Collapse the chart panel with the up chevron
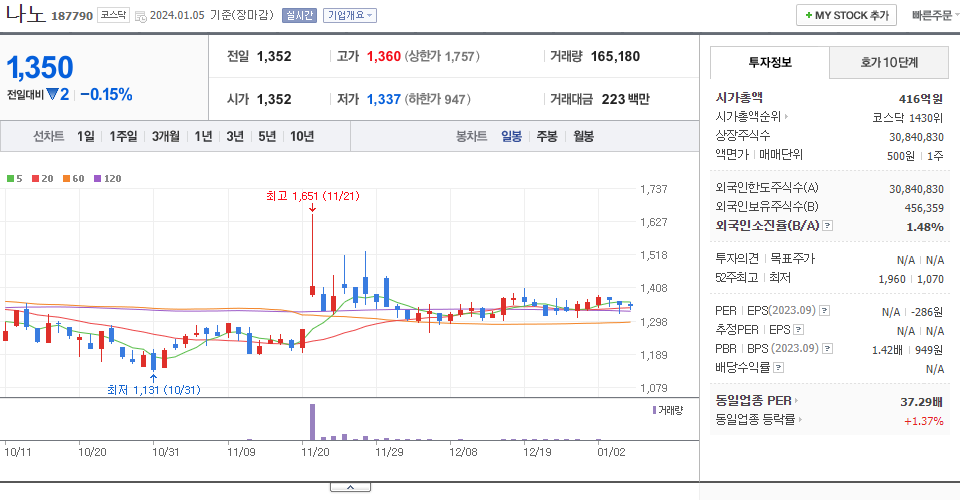Image resolution: width=960 pixels, height=500 pixels. [350, 487]
